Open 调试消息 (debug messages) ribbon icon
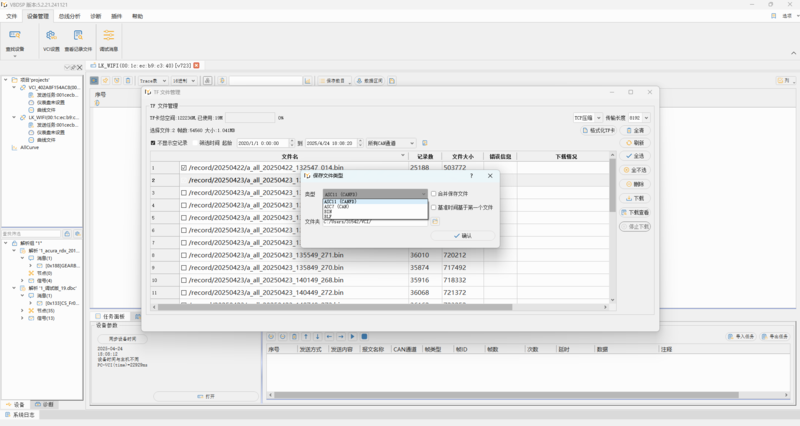The height and width of the screenshot is (426, 800). [108, 38]
